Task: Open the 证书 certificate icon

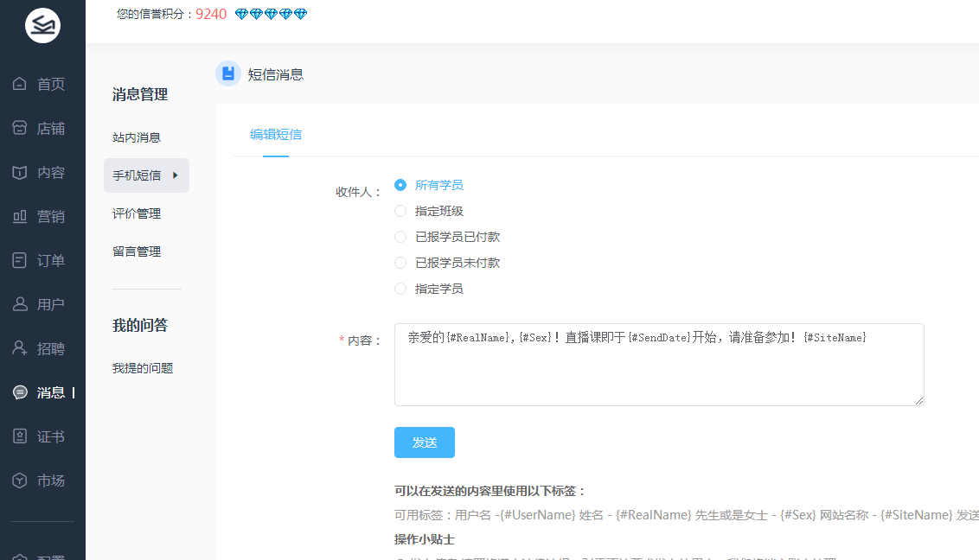Action: [20, 436]
